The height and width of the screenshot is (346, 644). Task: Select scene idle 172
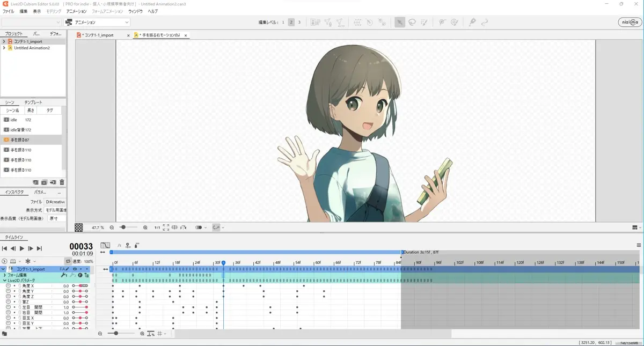point(31,120)
